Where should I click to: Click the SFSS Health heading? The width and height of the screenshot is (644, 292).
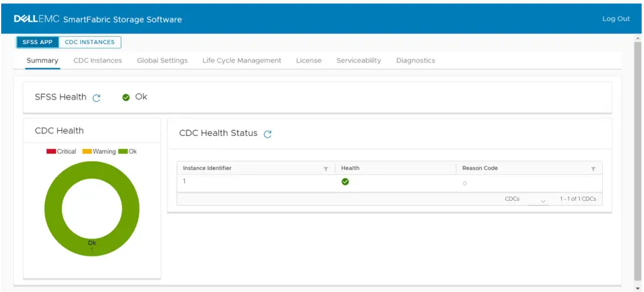click(61, 97)
